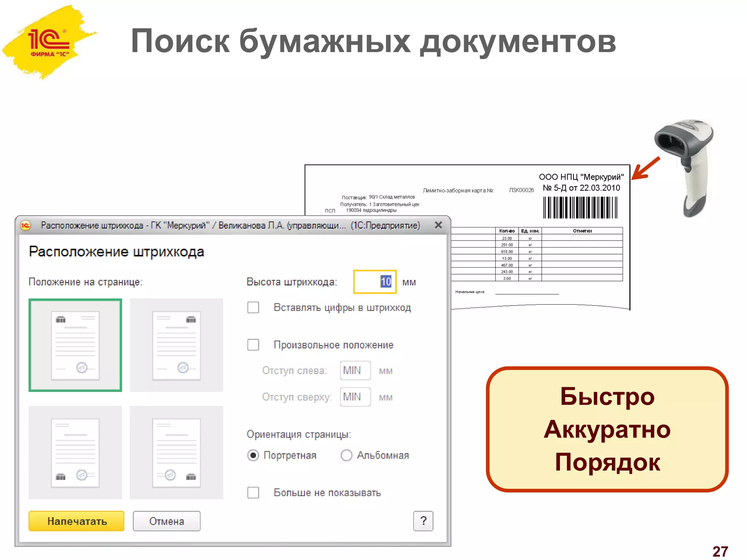Click 'Поставщик: 90/1 Склад металлов' line
747x560 pixels.
[378, 197]
